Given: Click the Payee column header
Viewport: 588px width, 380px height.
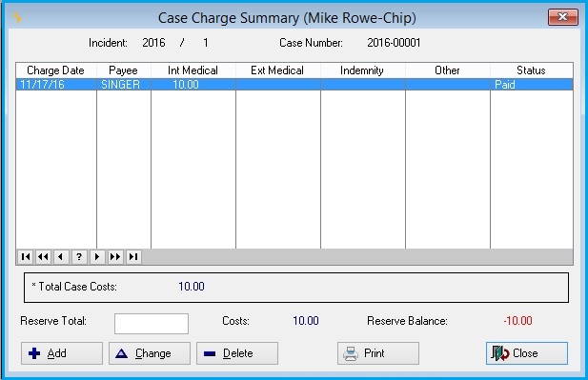Looking at the screenshot, I should [123, 70].
